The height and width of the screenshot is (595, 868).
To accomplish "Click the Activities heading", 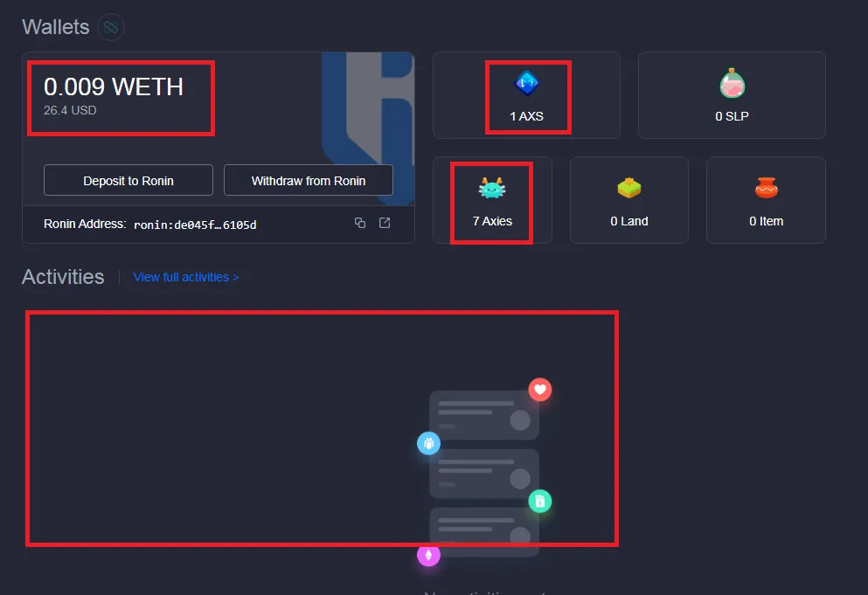I will pos(63,277).
